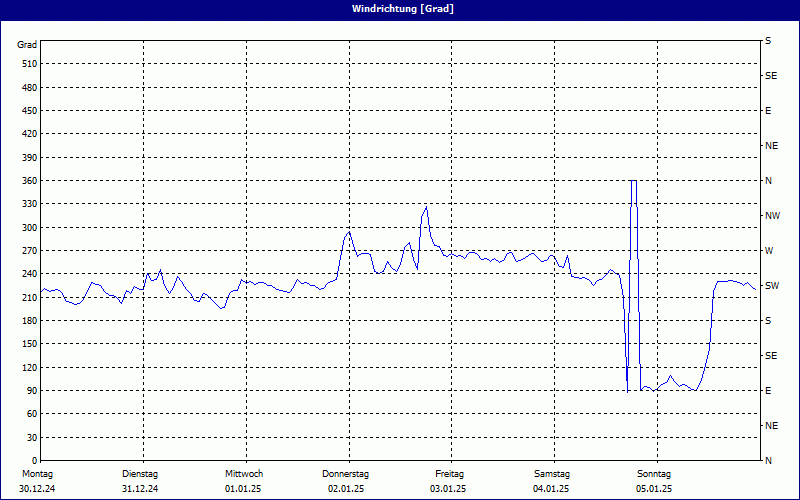Select the Freitag 03.01.25 date label
Viewport: 800px width, 500px height.
pyautogui.click(x=449, y=481)
